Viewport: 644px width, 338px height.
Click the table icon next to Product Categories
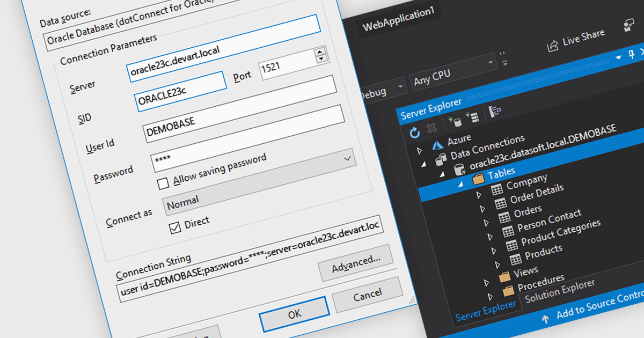pos(512,245)
